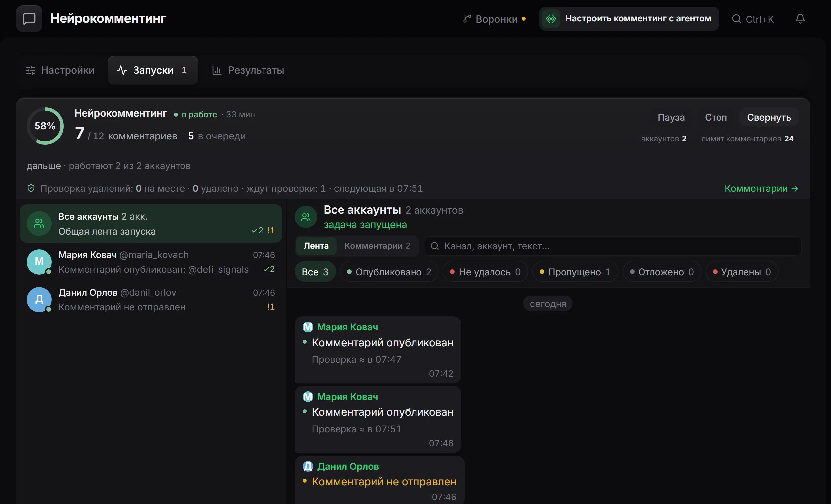Open Воронки funnels link
This screenshot has width=831, height=504.
click(495, 19)
